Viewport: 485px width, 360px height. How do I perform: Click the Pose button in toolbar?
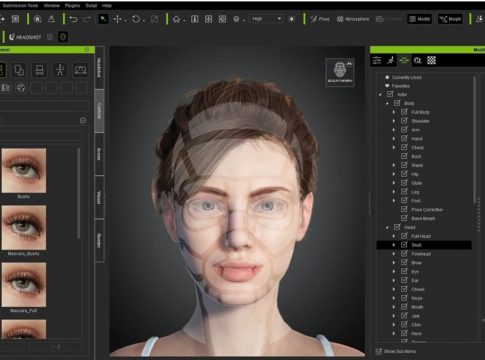[x=320, y=19]
